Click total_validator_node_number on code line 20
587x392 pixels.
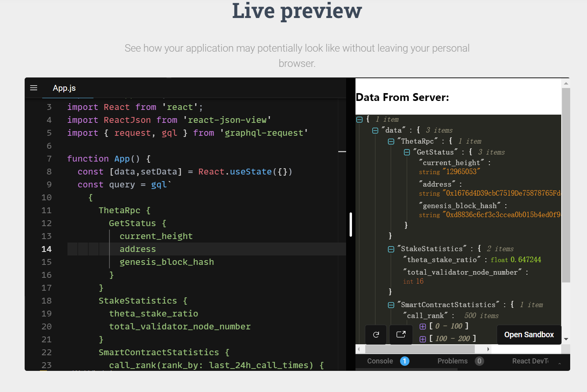pos(180,327)
